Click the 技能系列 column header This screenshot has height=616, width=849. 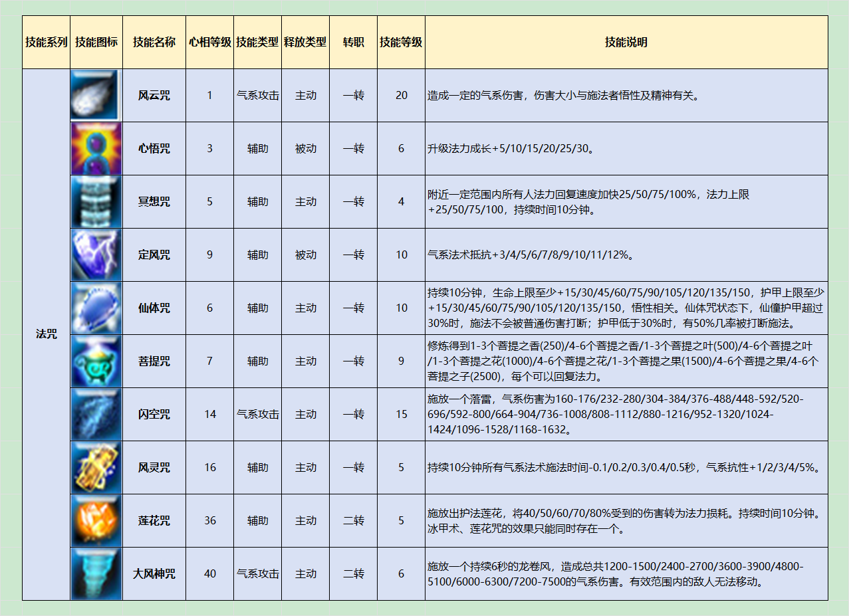(x=46, y=42)
